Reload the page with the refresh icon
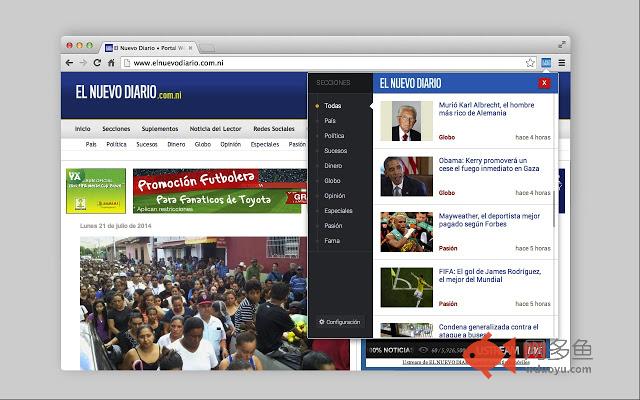This screenshot has width=640, height=400. coord(97,63)
